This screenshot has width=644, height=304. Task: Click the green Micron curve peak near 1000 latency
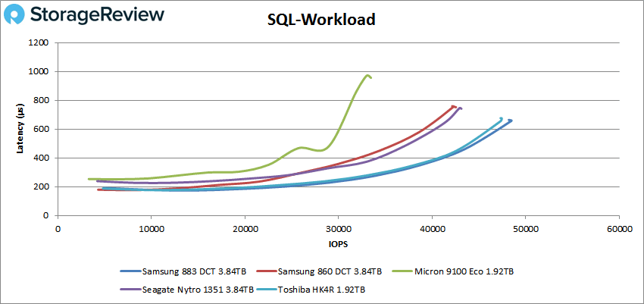pyautogui.click(x=367, y=76)
